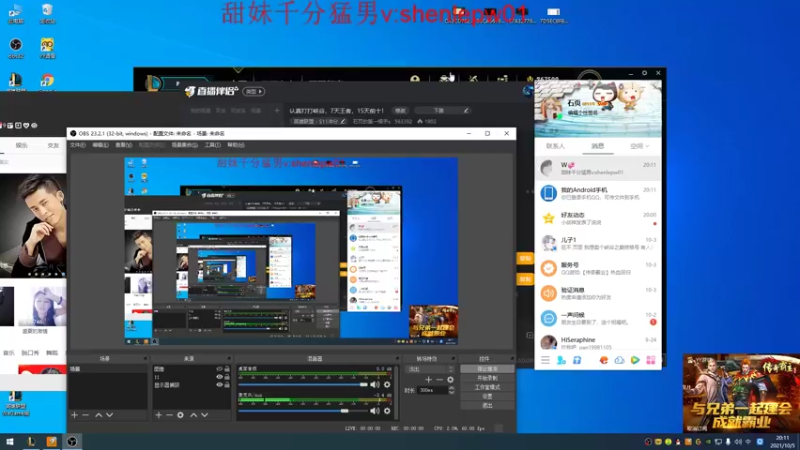Viewport: 800px width, 450px height.
Task: Open 场景集合 menu in OBS
Action: click(184, 145)
